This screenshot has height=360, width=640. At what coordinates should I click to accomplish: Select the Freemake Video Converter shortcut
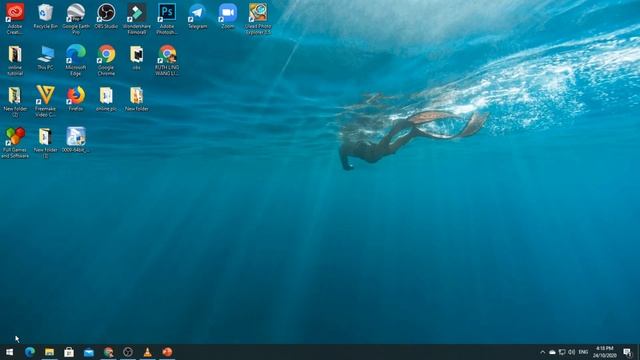[45, 102]
